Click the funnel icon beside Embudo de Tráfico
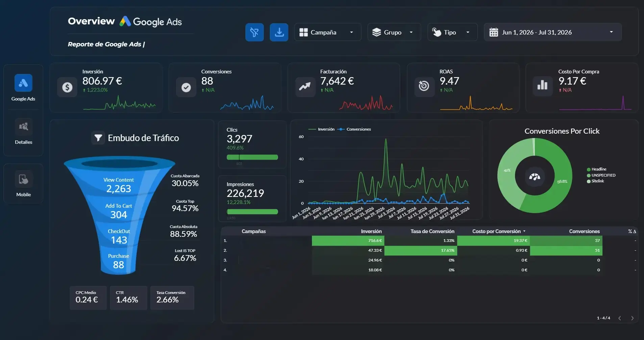 pos(98,138)
